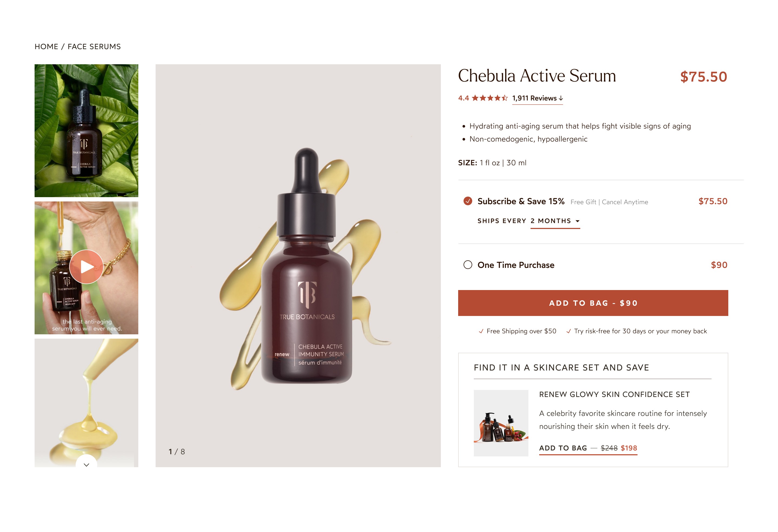Click Add to Bag - $90 button
The image size is (778, 532).
coord(593,303)
